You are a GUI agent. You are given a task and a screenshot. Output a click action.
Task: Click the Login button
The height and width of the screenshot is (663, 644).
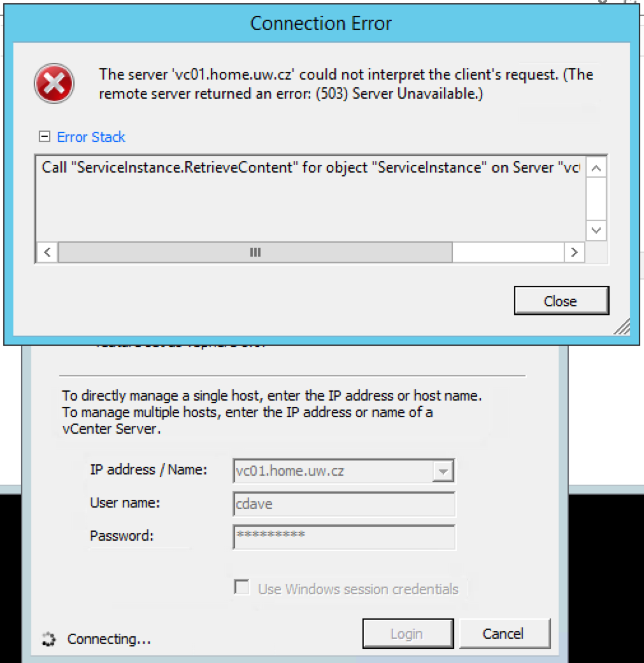coord(408,634)
